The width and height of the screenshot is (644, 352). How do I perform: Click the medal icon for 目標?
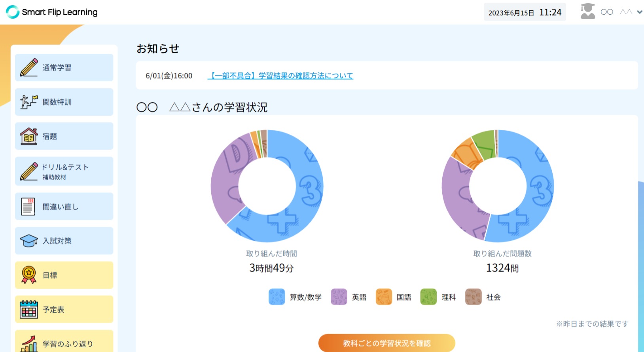pyautogui.click(x=29, y=275)
